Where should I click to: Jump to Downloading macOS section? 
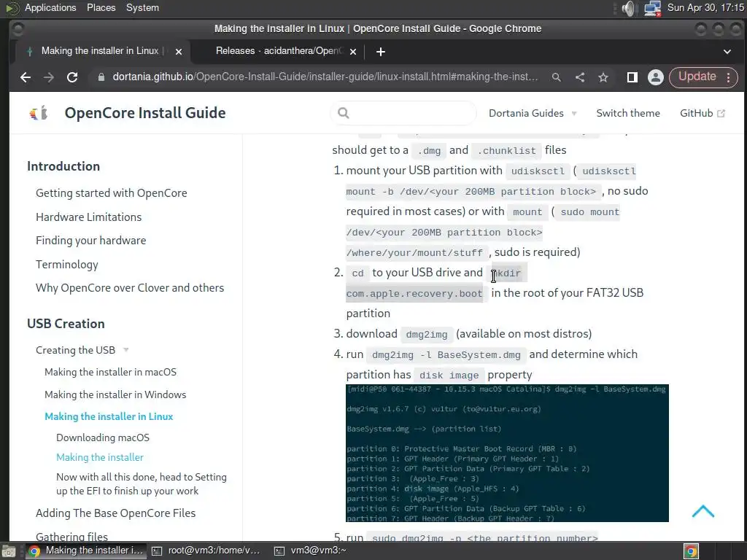tap(103, 437)
